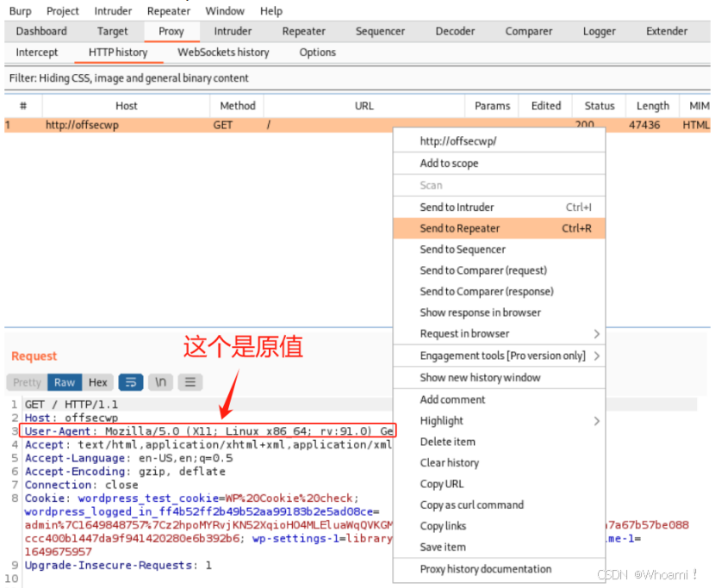Image resolution: width=715 pixels, height=588 pixels.
Task: Choose Send to Repeater
Action: [500, 228]
